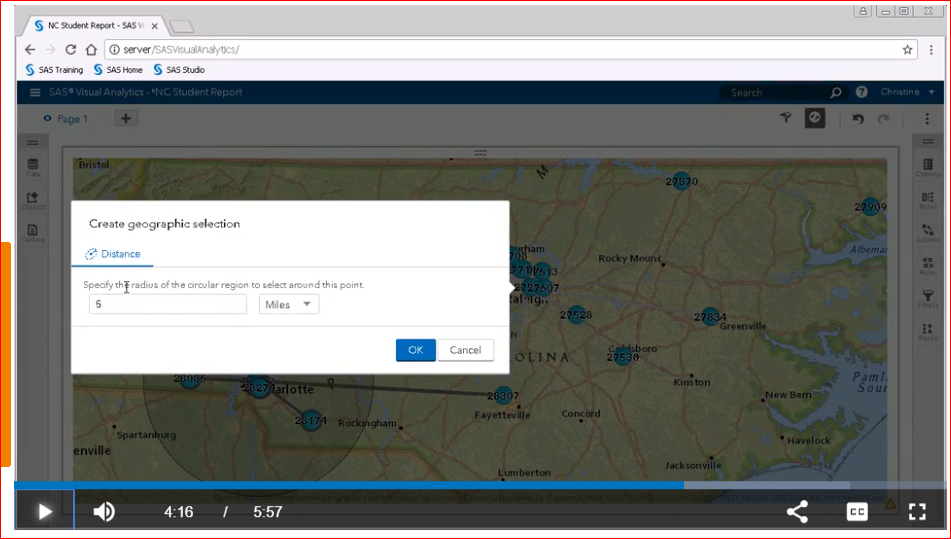
Task: Click OK in the geographic selection dialog
Action: [415, 350]
